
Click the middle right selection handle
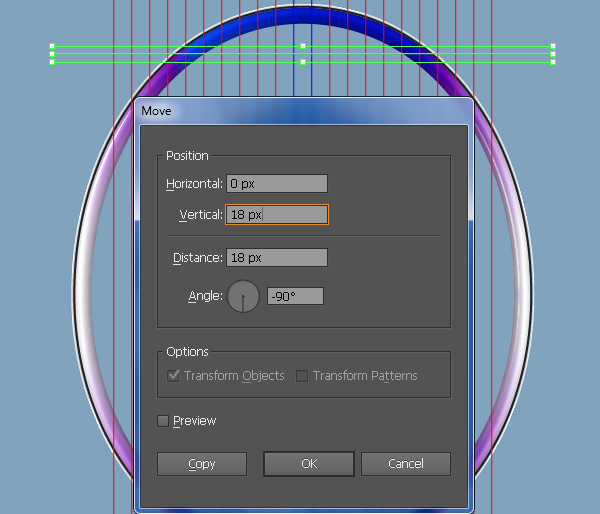tap(553, 54)
